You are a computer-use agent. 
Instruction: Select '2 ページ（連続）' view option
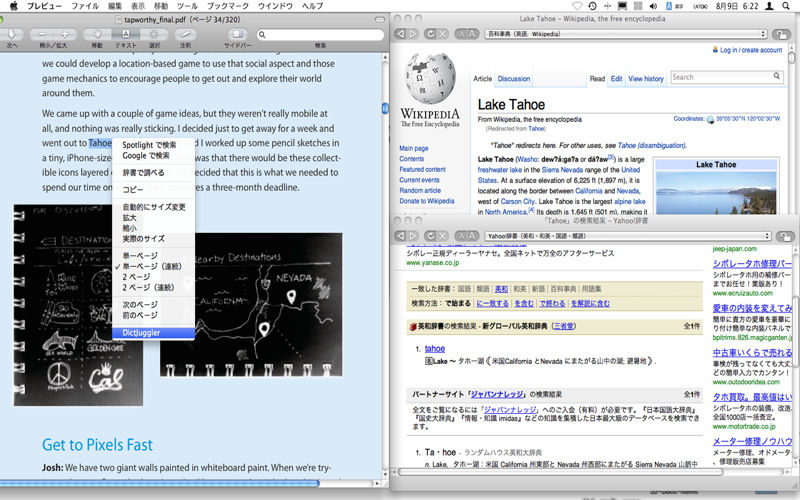tap(154, 288)
